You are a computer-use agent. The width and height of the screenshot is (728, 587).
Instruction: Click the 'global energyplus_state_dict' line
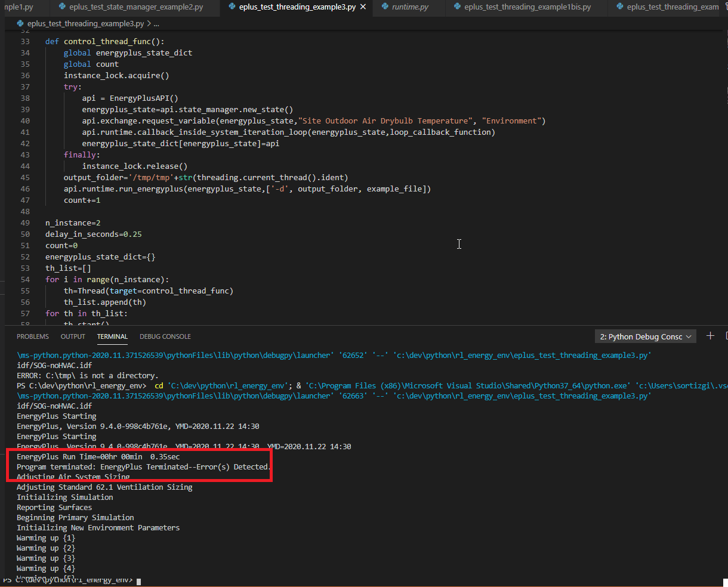[128, 53]
